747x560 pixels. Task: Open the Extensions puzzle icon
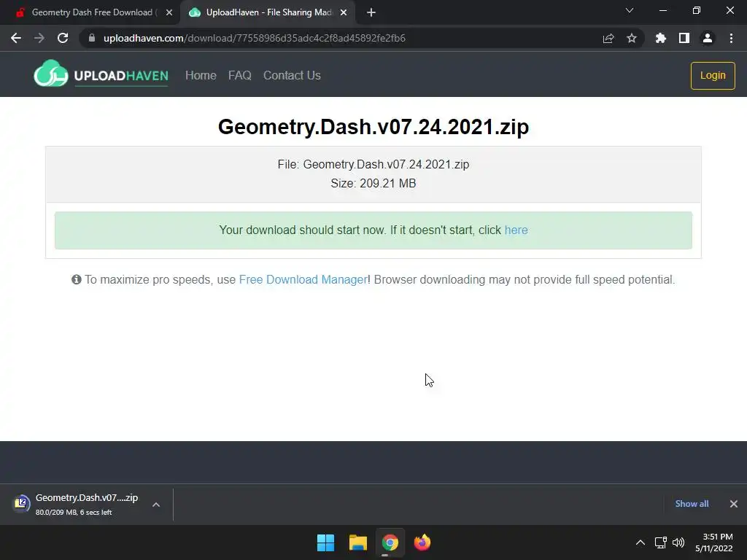click(x=661, y=38)
